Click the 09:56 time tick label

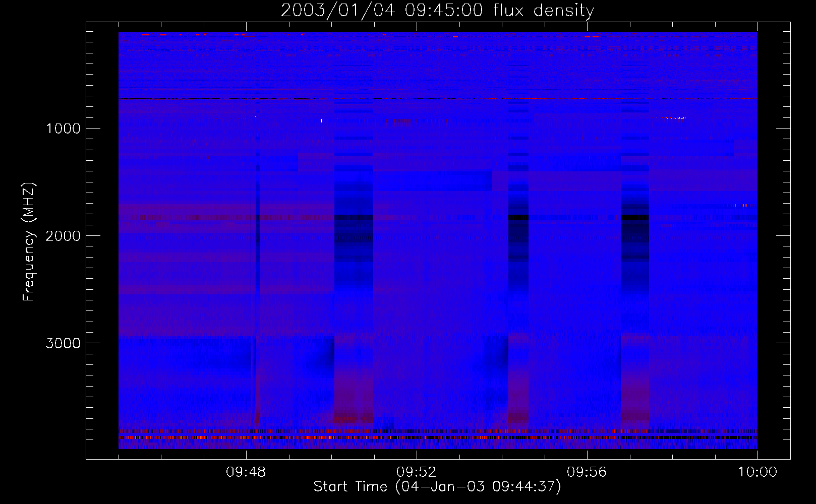tap(587, 472)
